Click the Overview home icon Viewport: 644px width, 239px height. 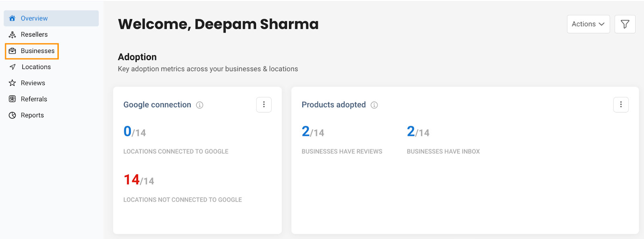(x=12, y=18)
